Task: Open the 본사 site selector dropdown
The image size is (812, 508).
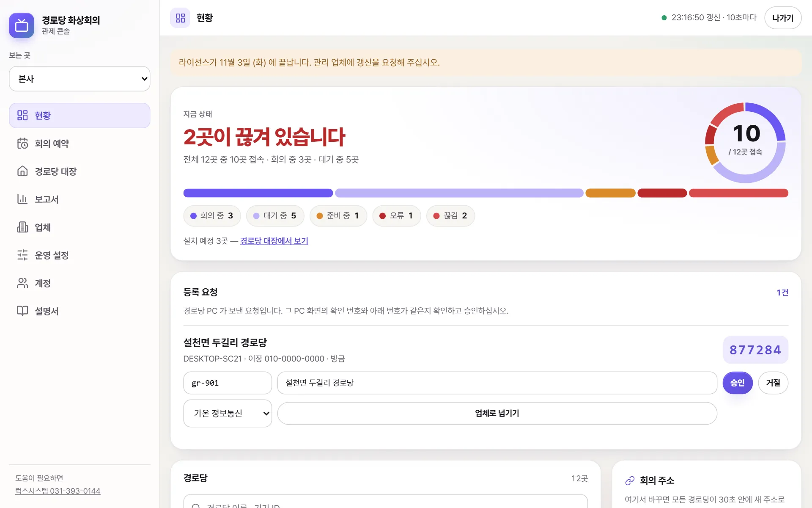Action: point(80,79)
